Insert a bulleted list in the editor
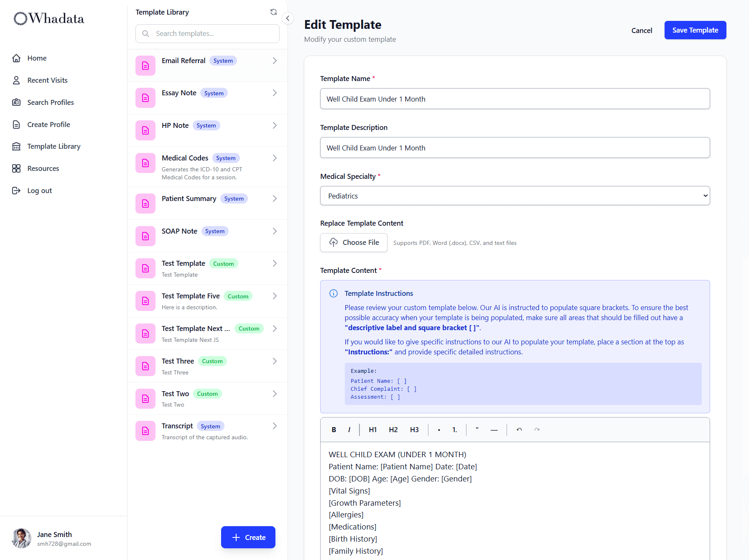 tap(439, 430)
